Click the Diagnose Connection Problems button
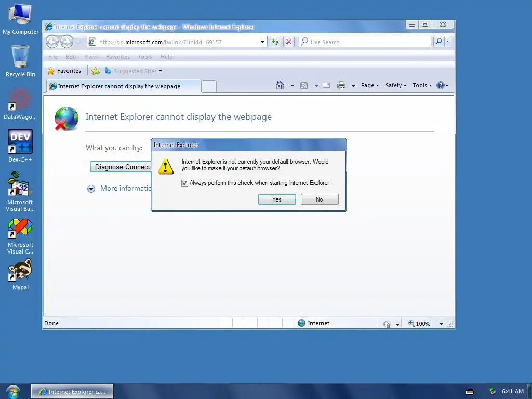 point(121,167)
